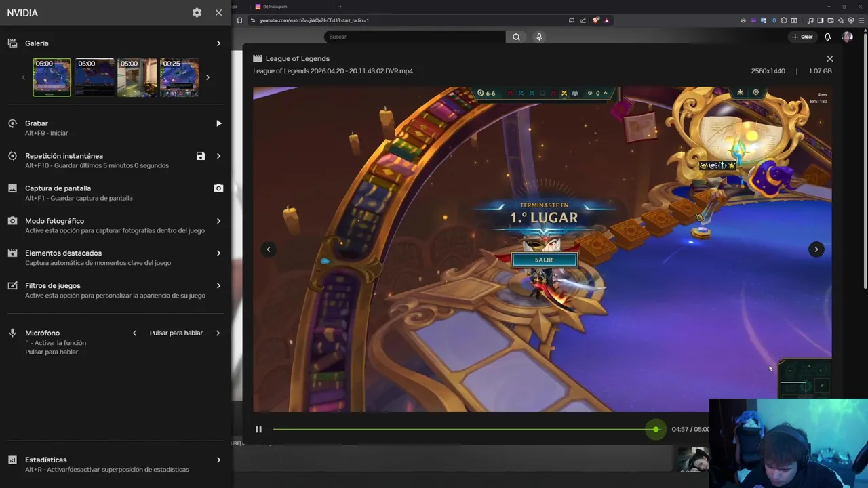Go to previous video with left arrow
Screen dimensions: 868x488
coord(269,249)
